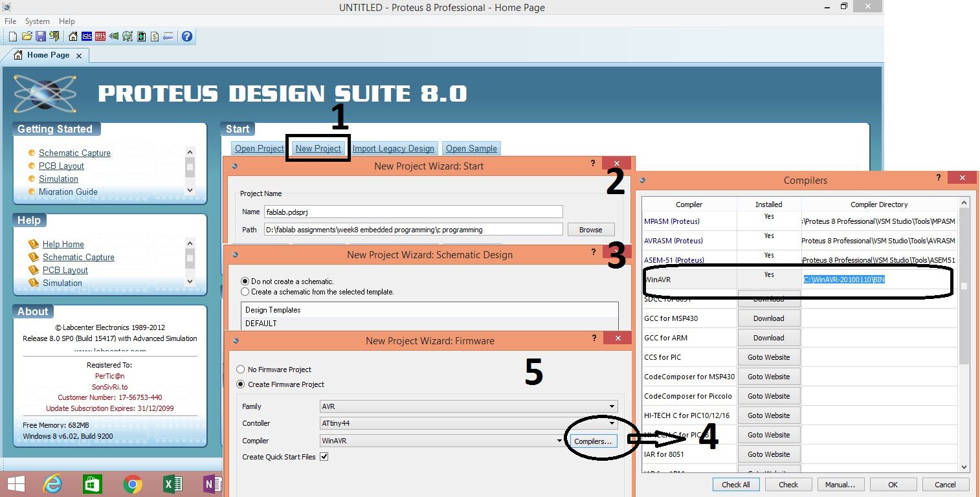Image resolution: width=980 pixels, height=497 pixels.
Task: Click Goto Website for IAR for 8051
Action: tap(769, 454)
